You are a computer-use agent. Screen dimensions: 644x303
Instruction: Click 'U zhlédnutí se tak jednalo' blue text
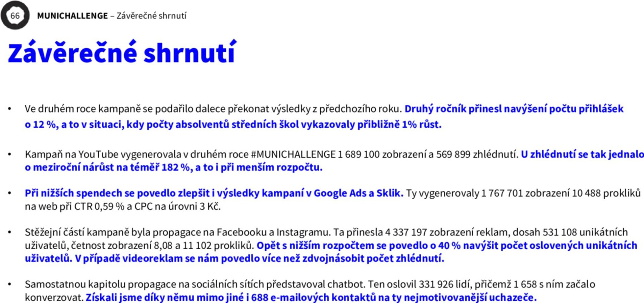pyautogui.click(x=582, y=154)
